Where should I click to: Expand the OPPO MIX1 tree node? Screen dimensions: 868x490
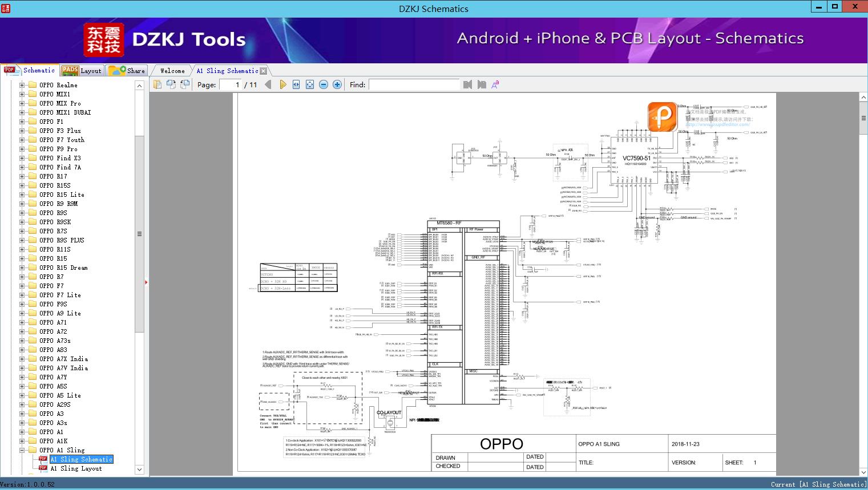(22, 94)
